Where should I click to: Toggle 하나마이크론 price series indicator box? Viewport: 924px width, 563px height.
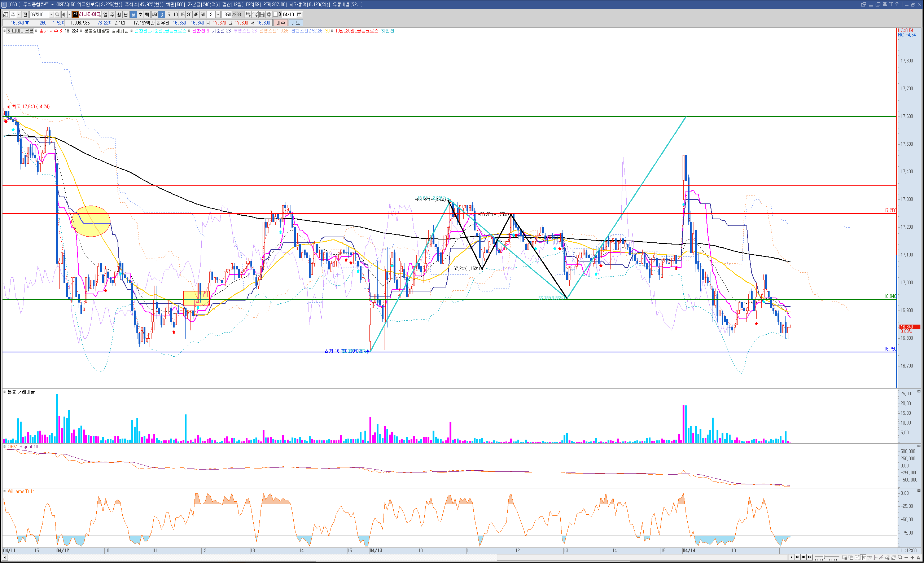4,31
